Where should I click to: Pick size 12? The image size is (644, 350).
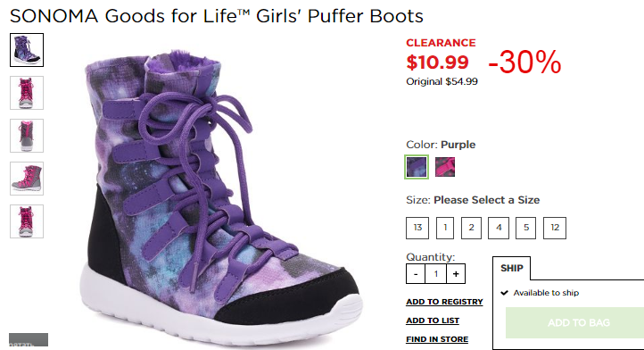click(555, 228)
